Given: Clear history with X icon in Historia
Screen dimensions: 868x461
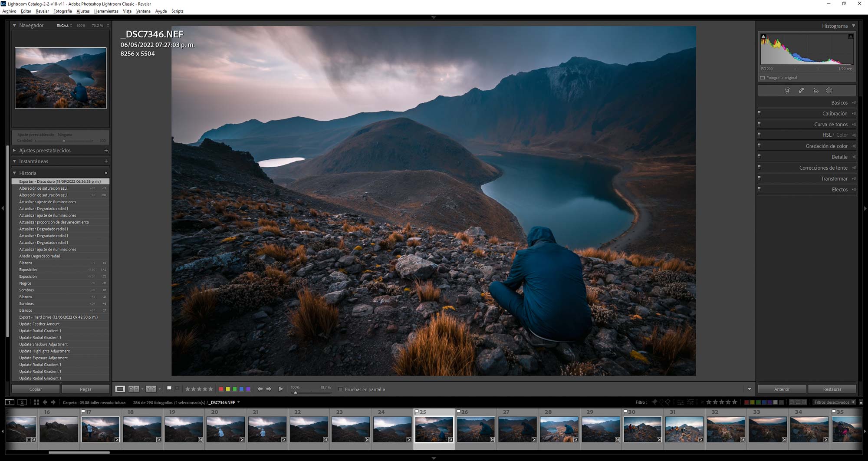Looking at the screenshot, I should pyautogui.click(x=106, y=173).
